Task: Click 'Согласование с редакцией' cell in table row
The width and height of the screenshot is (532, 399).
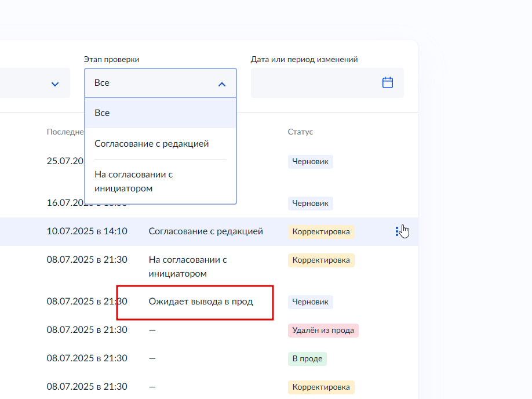Action: (206, 231)
